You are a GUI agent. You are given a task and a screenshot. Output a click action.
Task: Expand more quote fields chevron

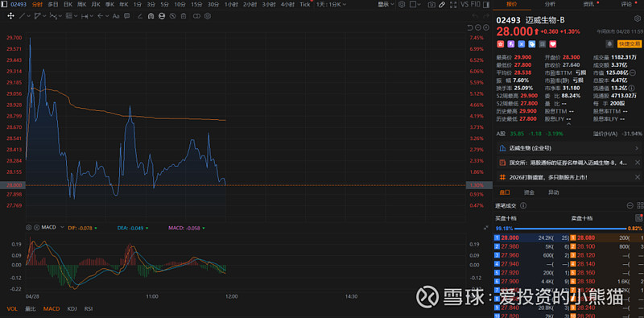point(568,123)
